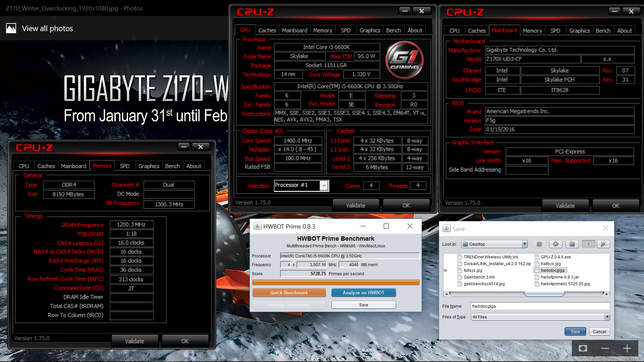Click the orange benchmark progress bar
644x362 pixels.
[336, 283]
